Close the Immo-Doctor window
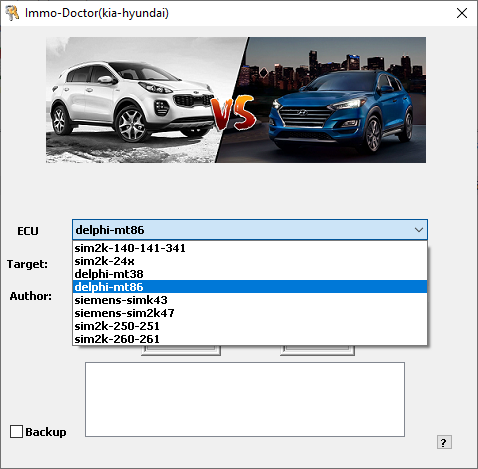This screenshot has width=478, height=469. [x=462, y=13]
